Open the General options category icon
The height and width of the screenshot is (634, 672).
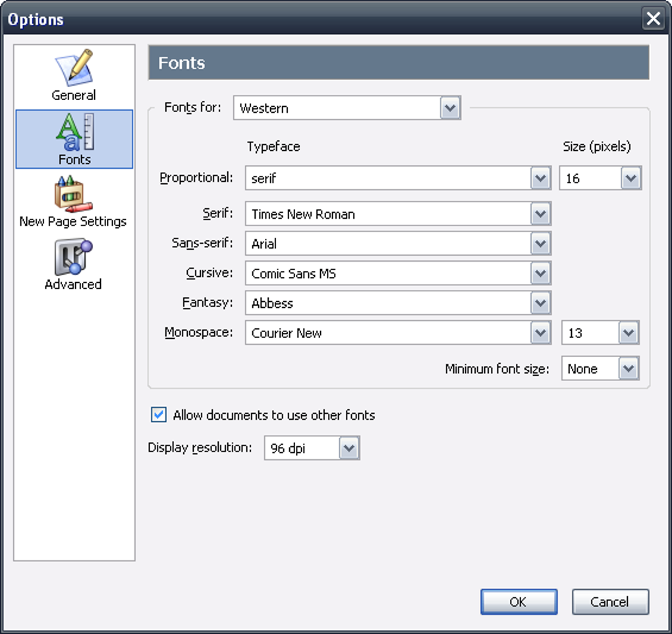(x=74, y=75)
